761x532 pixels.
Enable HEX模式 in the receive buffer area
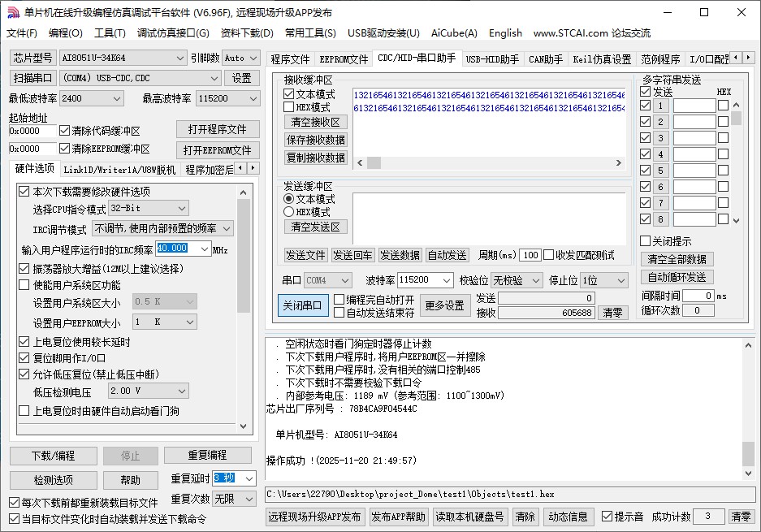coord(290,106)
